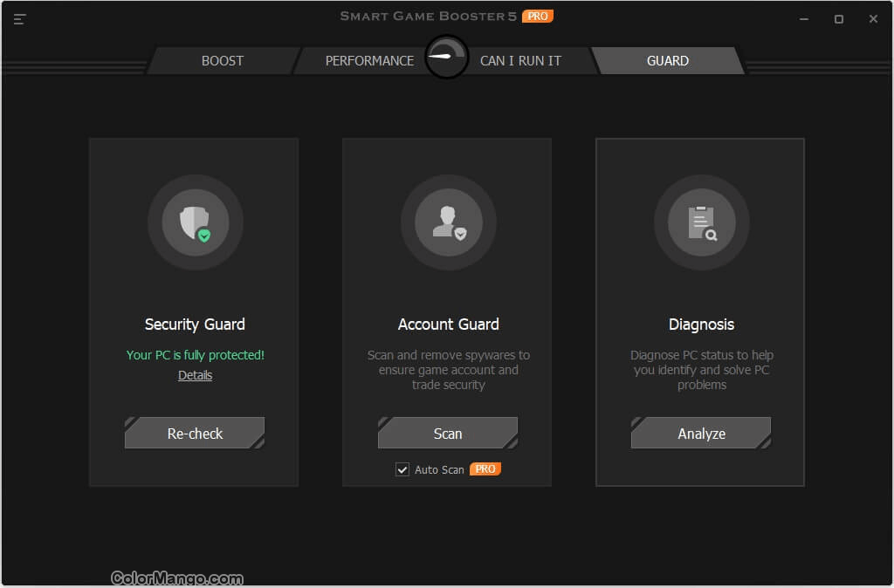
Task: Click the speedometer gauge icon
Action: [x=446, y=56]
